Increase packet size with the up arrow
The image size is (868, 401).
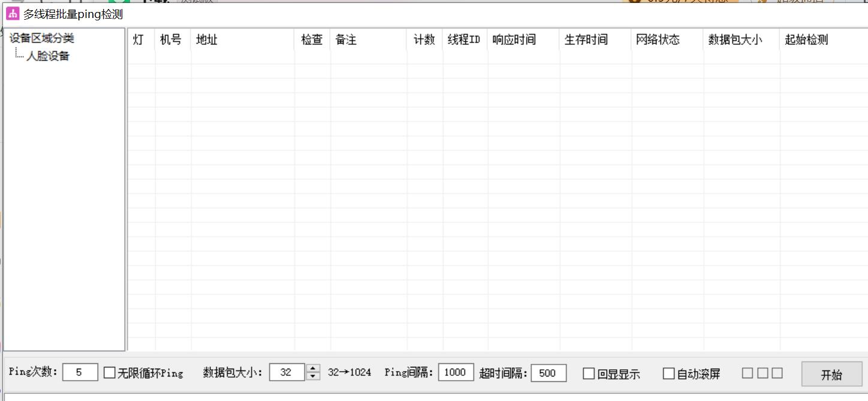pos(313,369)
